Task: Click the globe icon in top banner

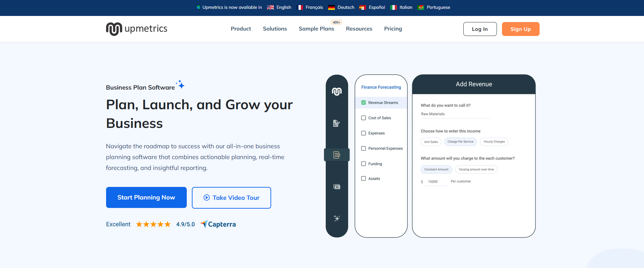Action: pos(198,7)
